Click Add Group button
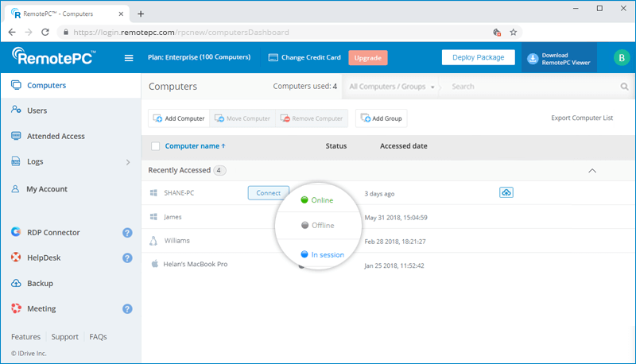This screenshot has height=364, width=636. point(382,118)
